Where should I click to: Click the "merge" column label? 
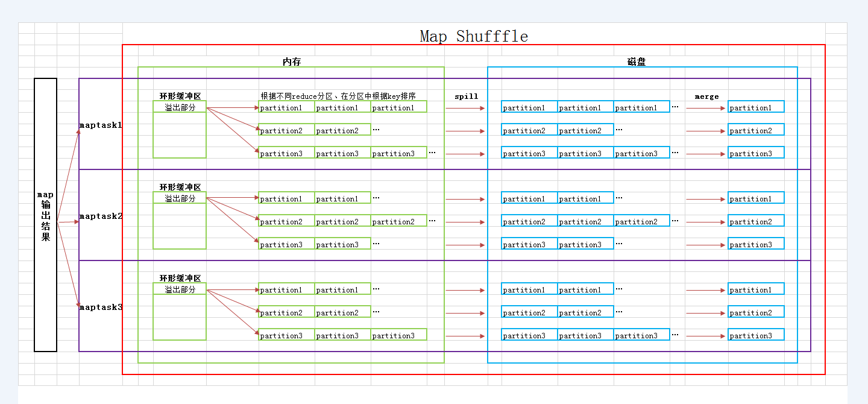click(706, 96)
